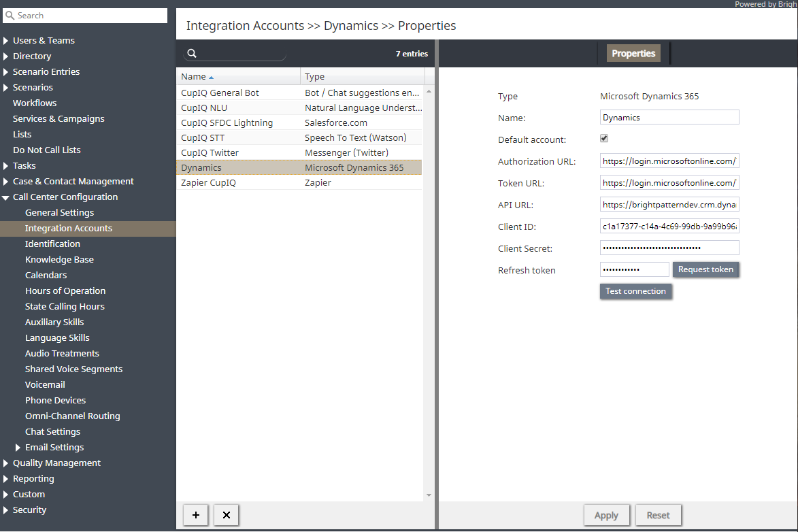
Task: Expand the Tasks section
Action: tap(5, 166)
